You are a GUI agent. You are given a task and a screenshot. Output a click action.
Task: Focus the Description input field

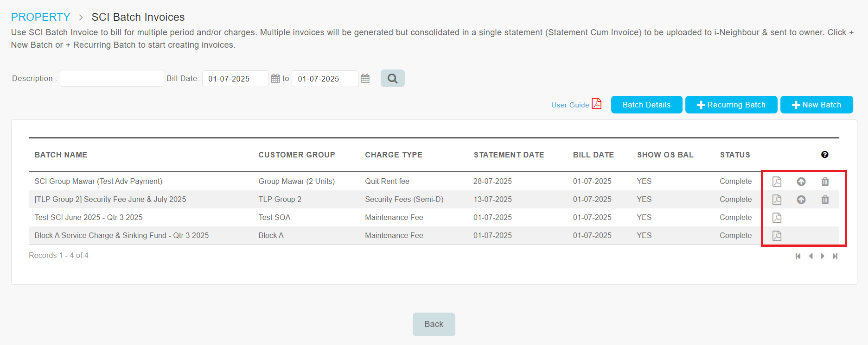tap(112, 78)
